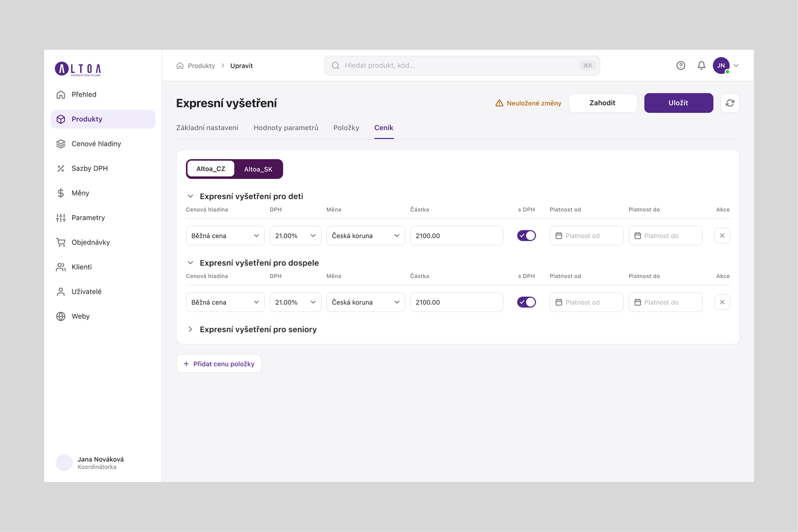Viewport: 798px width, 532px height.
Task: Open Přehled from the sidebar
Action: pyautogui.click(x=103, y=95)
